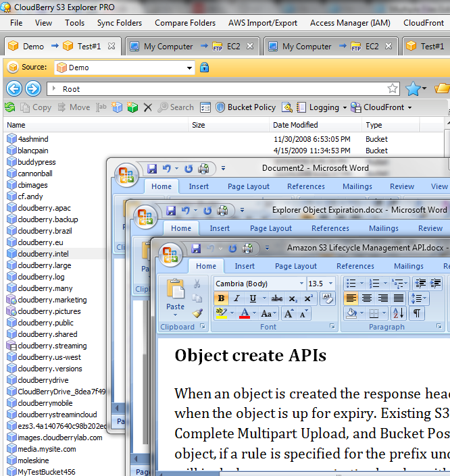
Task: Click the Back navigation arrow
Action: pos(14,88)
